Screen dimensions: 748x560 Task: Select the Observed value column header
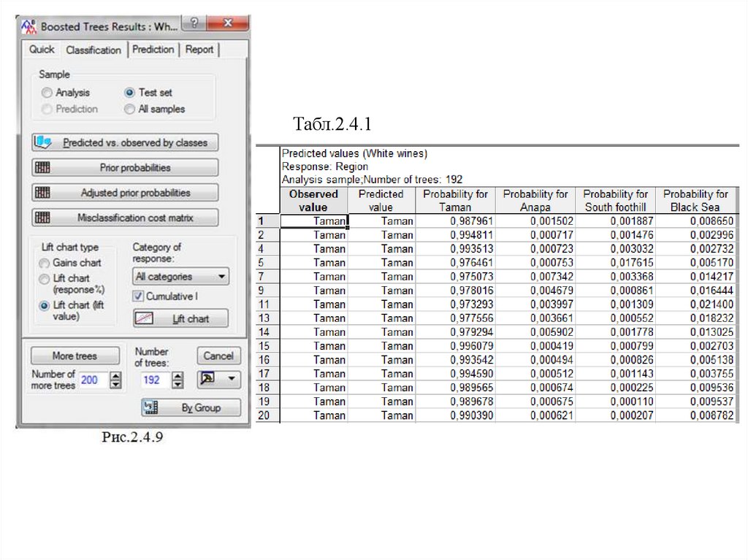tap(313, 200)
